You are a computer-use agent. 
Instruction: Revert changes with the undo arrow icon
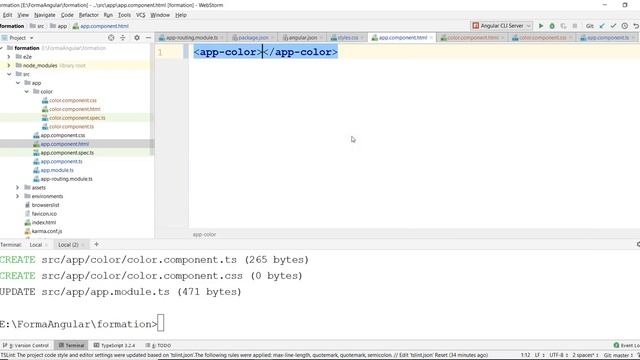tap(636, 26)
